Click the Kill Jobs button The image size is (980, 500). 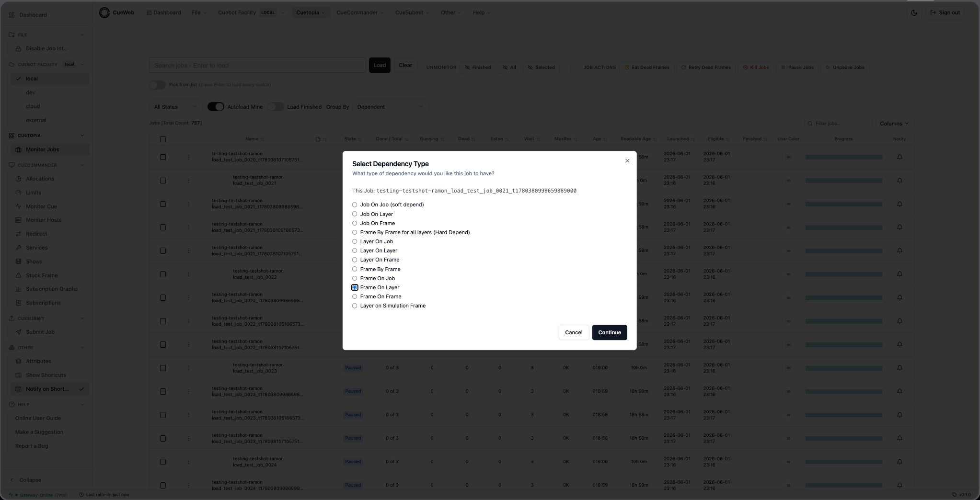756,68
